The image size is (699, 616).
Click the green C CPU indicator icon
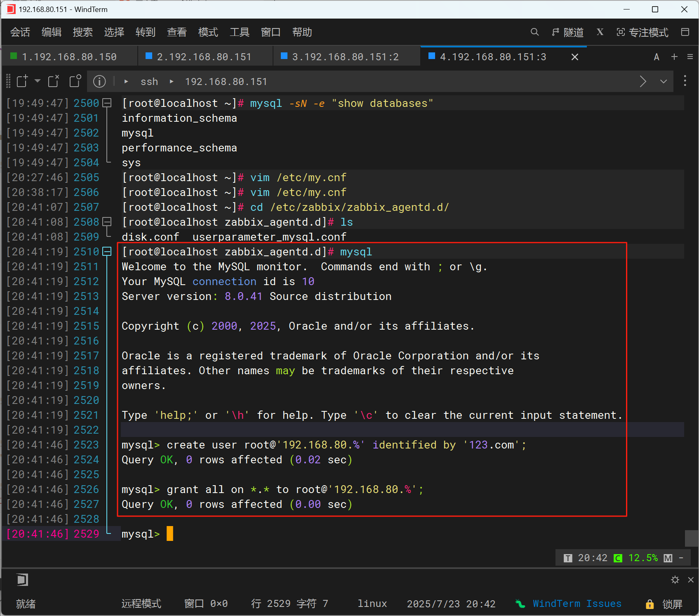tap(618, 558)
